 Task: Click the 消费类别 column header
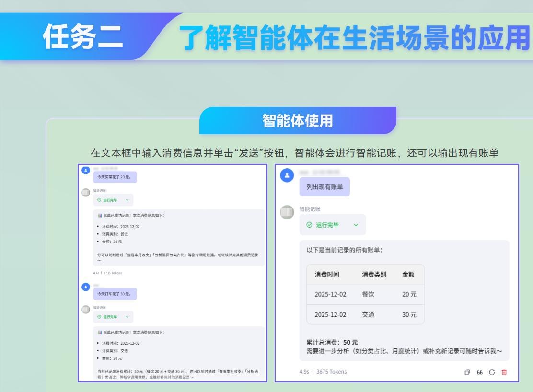coord(374,275)
